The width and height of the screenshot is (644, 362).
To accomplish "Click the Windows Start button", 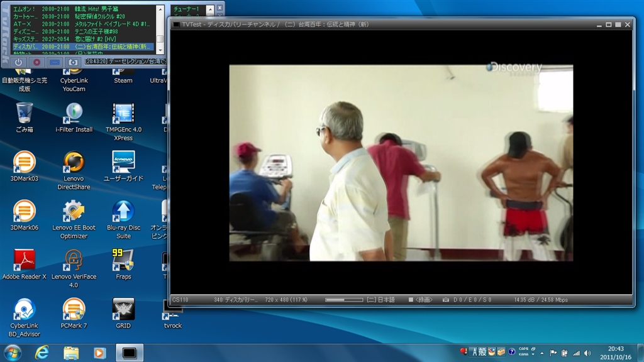I will pos(13,352).
